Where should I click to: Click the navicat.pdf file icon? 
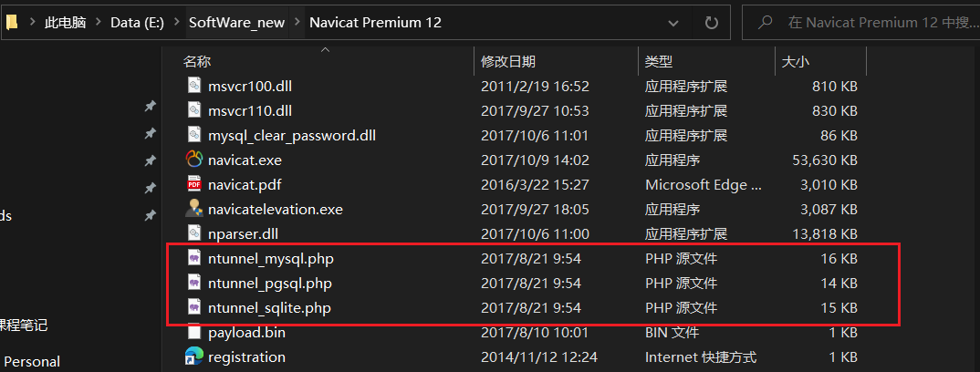193,184
